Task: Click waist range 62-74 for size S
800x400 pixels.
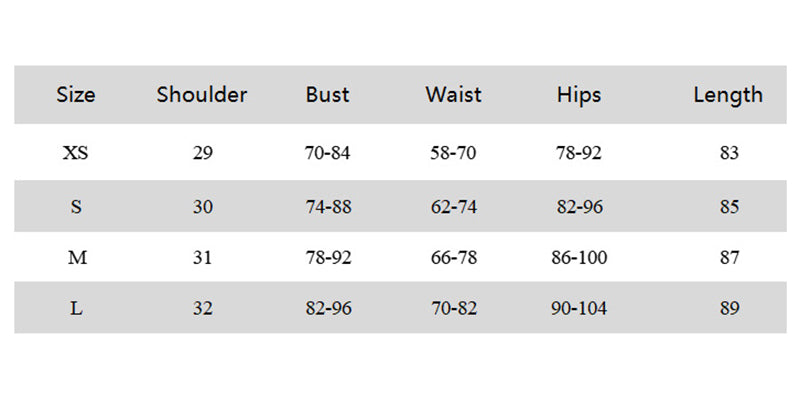Action: tap(453, 207)
